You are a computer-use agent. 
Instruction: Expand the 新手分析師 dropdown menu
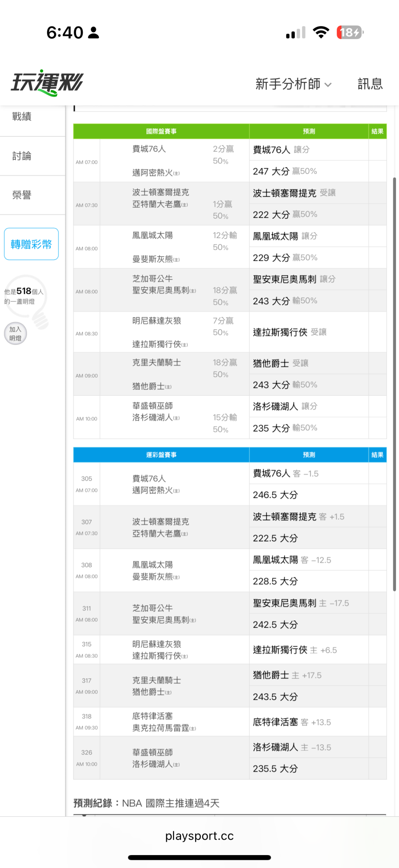(x=293, y=84)
